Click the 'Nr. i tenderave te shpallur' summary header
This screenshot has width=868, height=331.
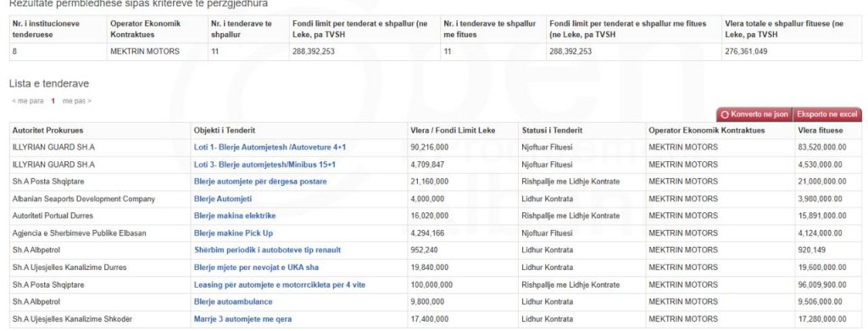pos(242,29)
